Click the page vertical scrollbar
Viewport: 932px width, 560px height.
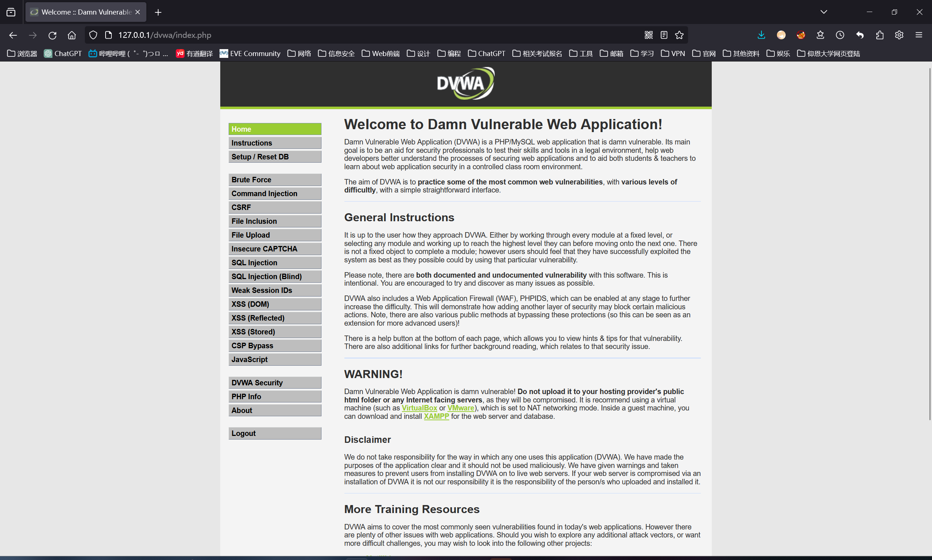pyautogui.click(x=929, y=244)
